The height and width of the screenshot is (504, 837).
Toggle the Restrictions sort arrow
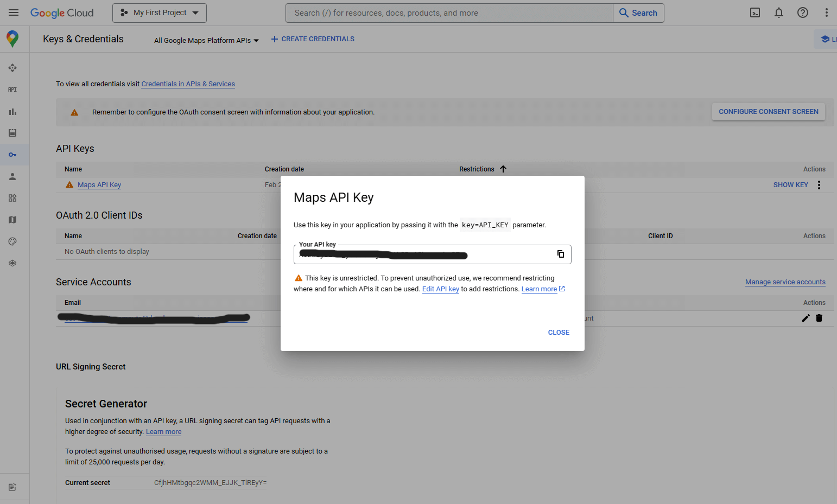[503, 169]
